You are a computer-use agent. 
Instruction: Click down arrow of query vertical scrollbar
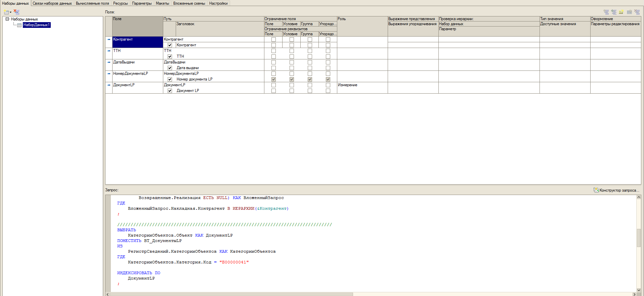(639, 290)
